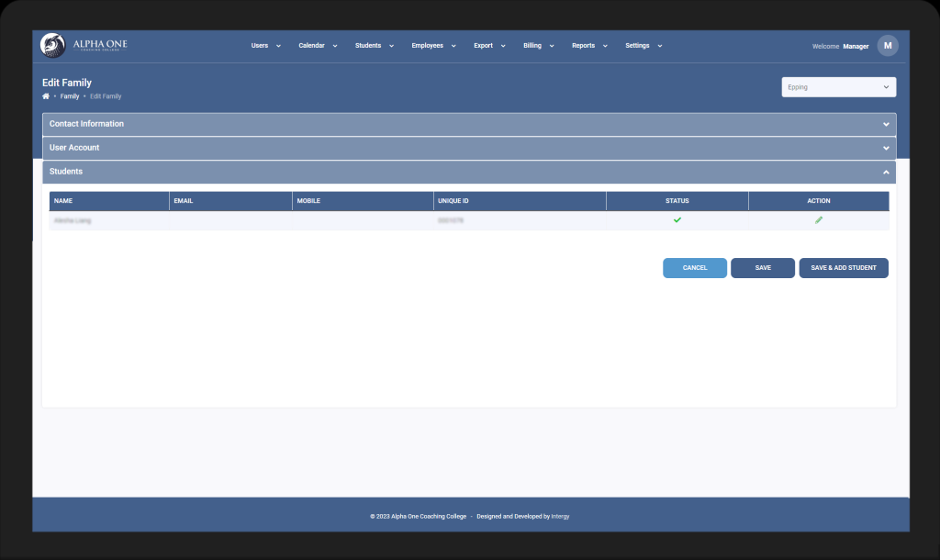Click the Manager username text
Screen dimensions: 940x560
(856, 46)
